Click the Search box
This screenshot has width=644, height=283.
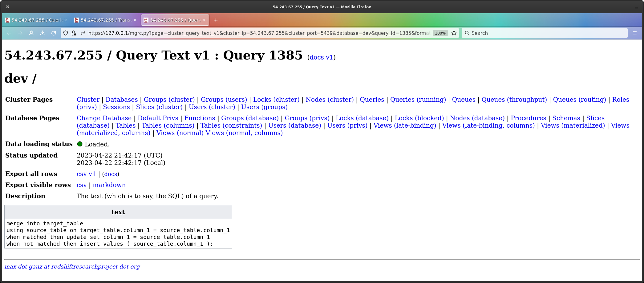point(545,33)
